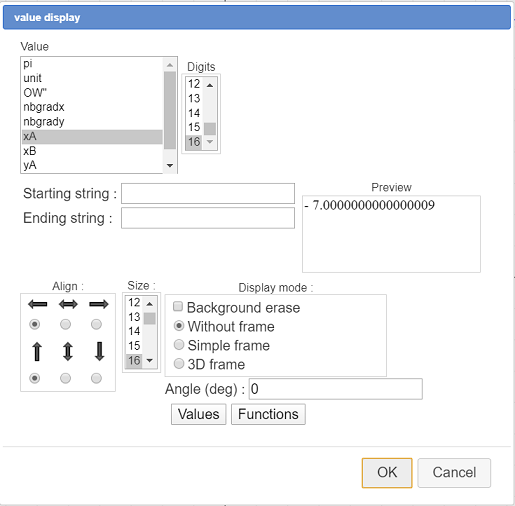
Task: Click the downward vertical alignment arrow icon
Action: coord(99,352)
